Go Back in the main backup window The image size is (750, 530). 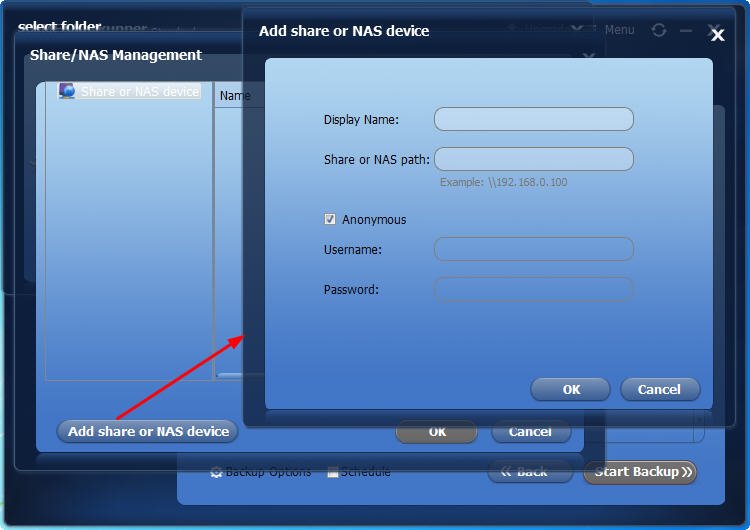(530, 472)
